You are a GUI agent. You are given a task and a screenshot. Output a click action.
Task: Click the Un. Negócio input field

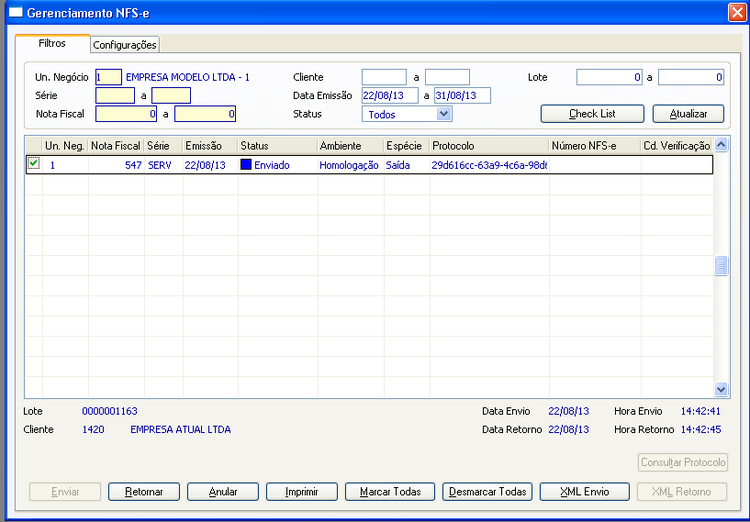point(109,77)
